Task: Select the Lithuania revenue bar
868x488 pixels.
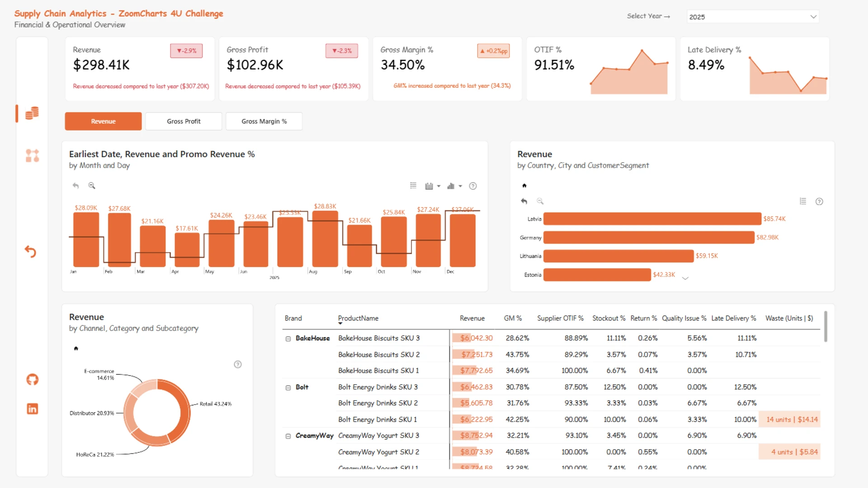Action: [x=618, y=256]
